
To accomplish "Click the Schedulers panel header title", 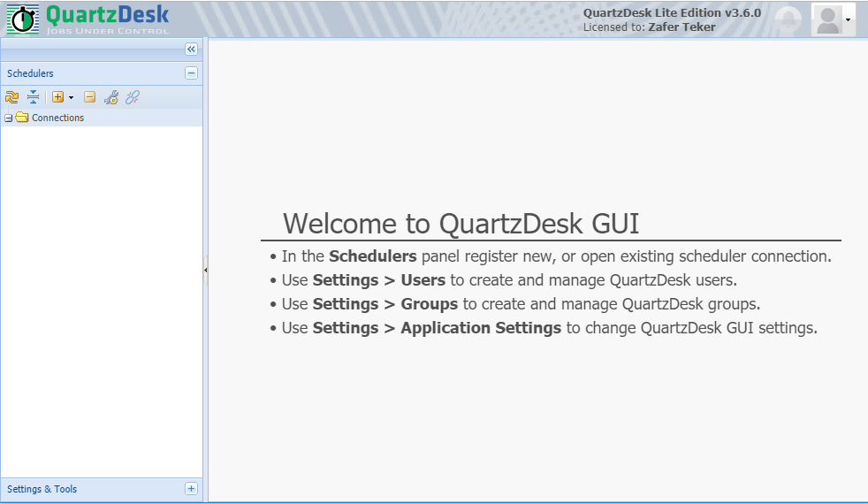I will [x=30, y=73].
